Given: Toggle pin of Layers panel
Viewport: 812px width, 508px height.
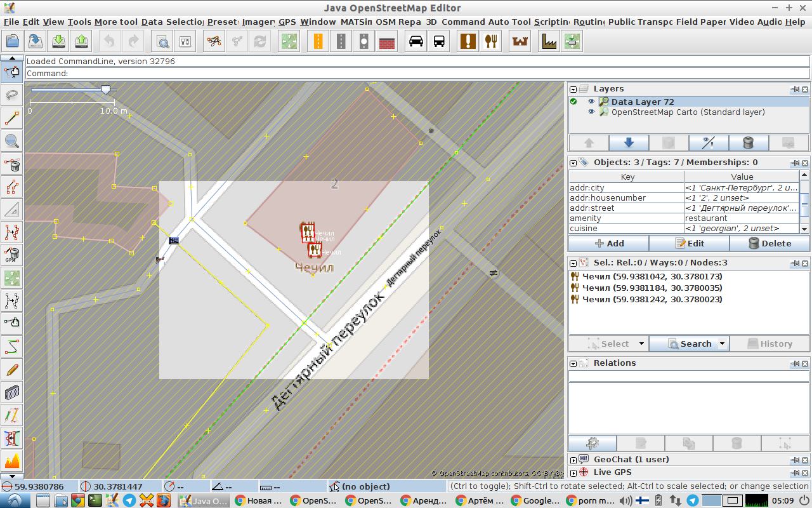Looking at the screenshot, I should pyautogui.click(x=794, y=90).
